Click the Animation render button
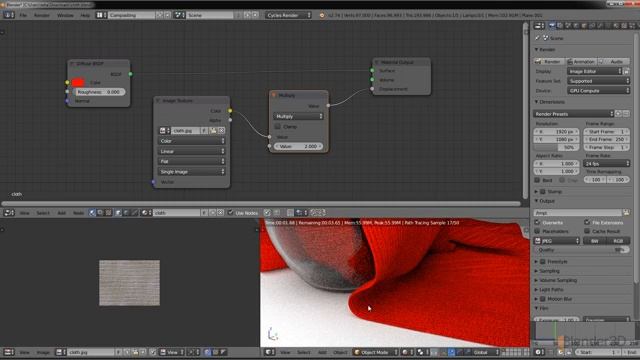The width and height of the screenshot is (640, 360). coord(581,61)
